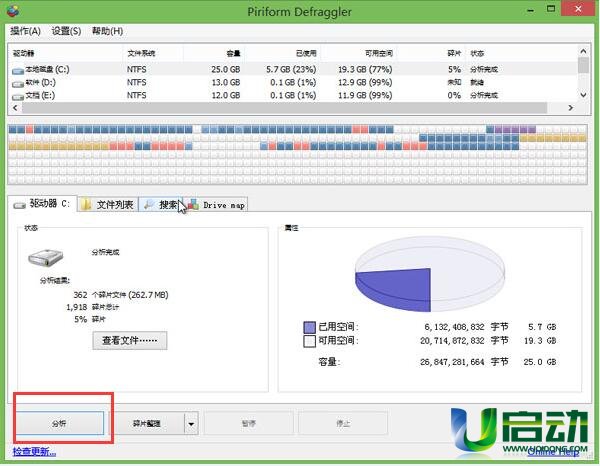Click the 12.9 GB (99%) free cell

[365, 82]
